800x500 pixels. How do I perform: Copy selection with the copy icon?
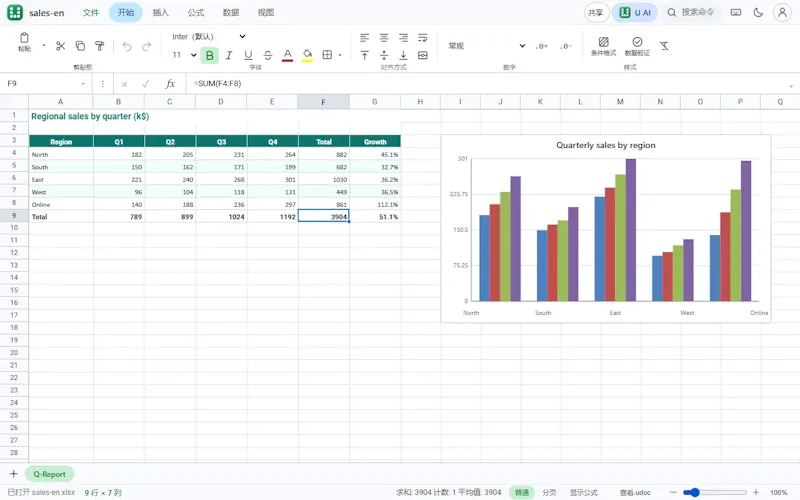click(x=80, y=46)
